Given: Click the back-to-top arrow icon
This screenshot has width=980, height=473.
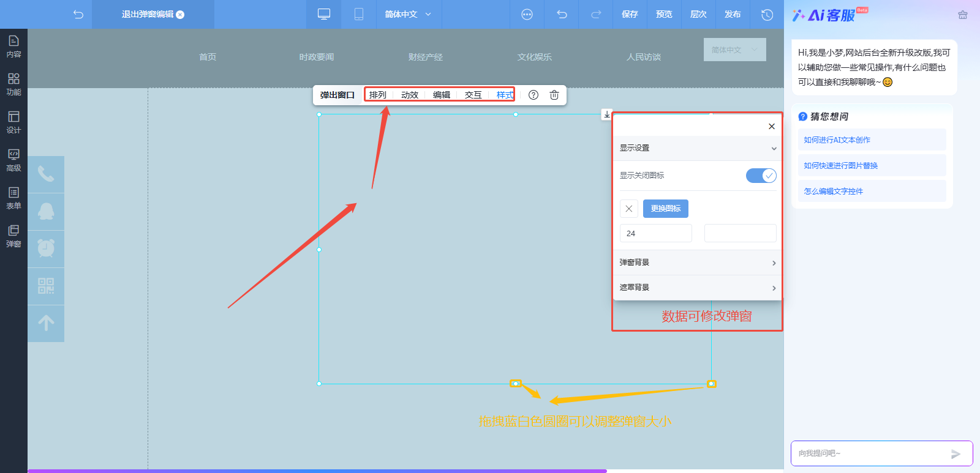Looking at the screenshot, I should pyautogui.click(x=46, y=323).
